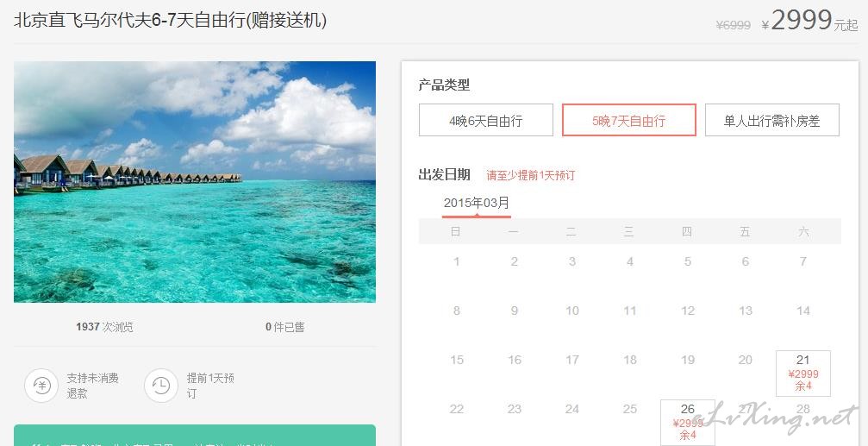Click the 提前1天预订 label

210,386
